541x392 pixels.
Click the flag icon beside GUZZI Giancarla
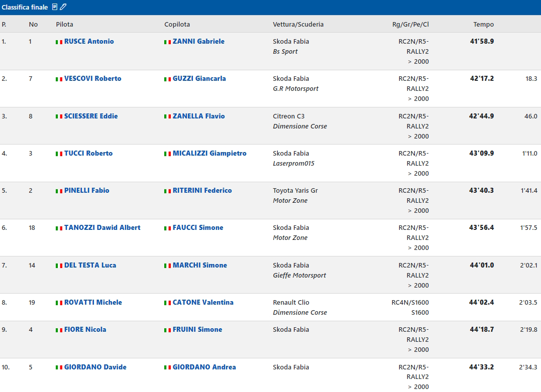pyautogui.click(x=167, y=79)
